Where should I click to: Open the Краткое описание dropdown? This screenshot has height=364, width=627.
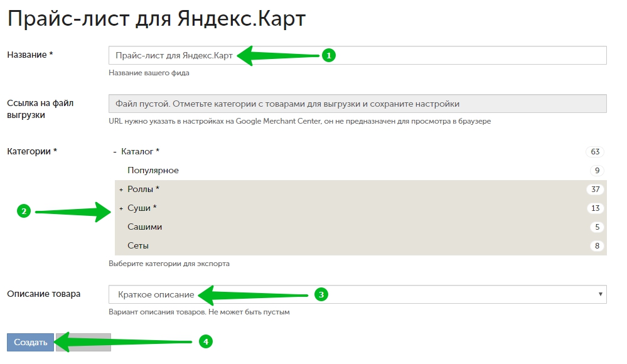(x=357, y=294)
